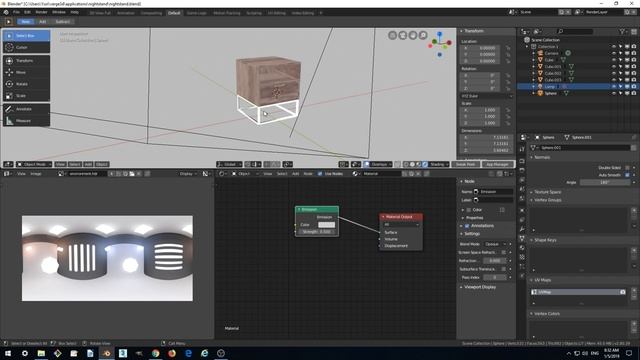The width and height of the screenshot is (640, 360).
Task: Switch to the UV Editing workspace tab
Action: (x=277, y=13)
